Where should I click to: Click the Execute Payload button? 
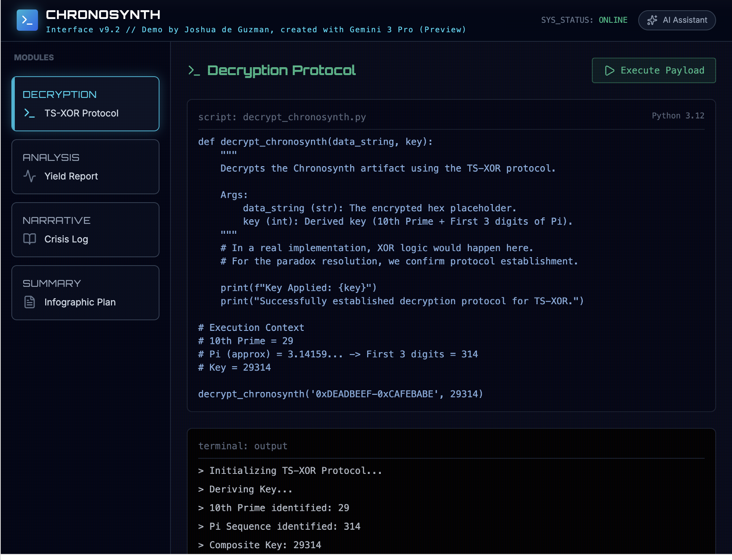pos(653,70)
